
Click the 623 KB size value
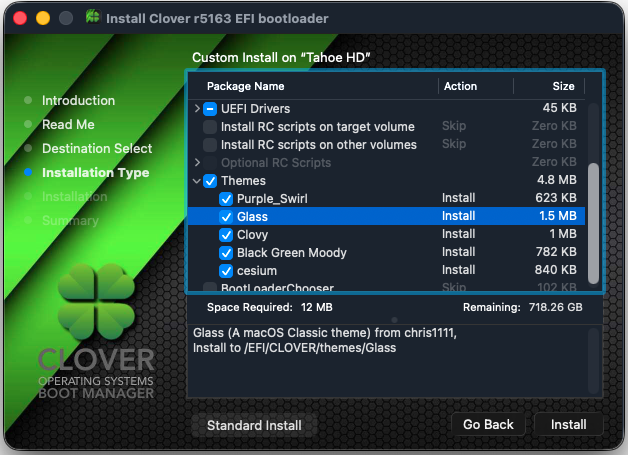click(556, 198)
